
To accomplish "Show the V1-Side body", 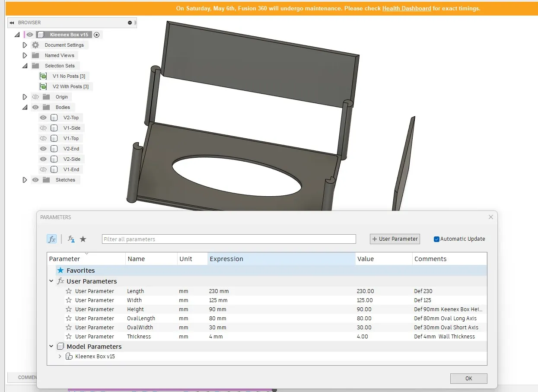I will [x=43, y=128].
